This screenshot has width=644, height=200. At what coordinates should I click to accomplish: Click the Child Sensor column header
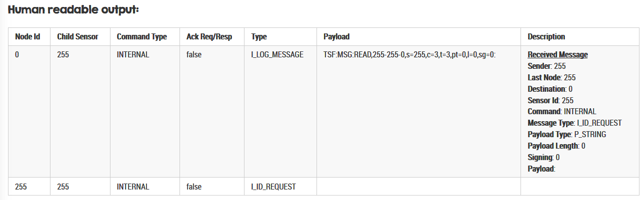click(x=77, y=37)
